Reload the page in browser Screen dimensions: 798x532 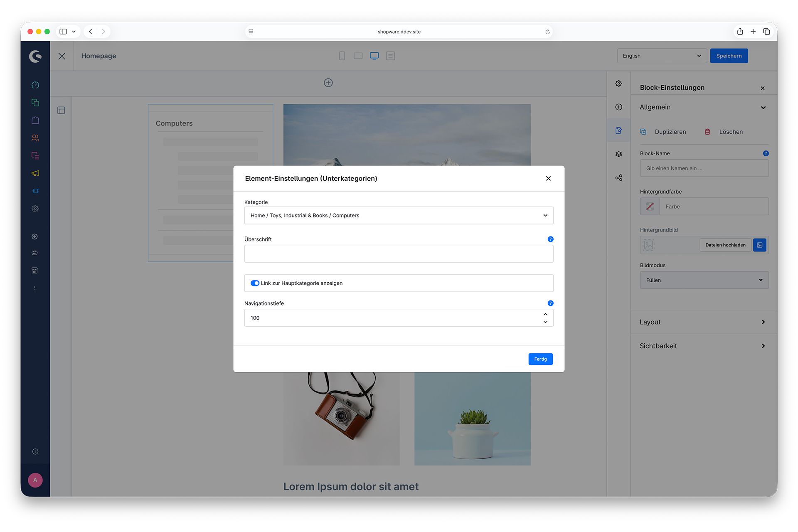pyautogui.click(x=548, y=32)
